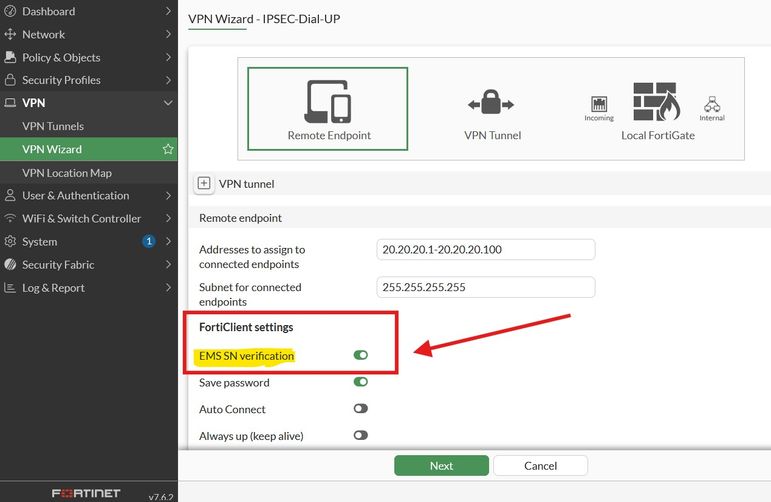Click the Security Fabric icon
The width and height of the screenshot is (771, 502).
[x=10, y=265]
